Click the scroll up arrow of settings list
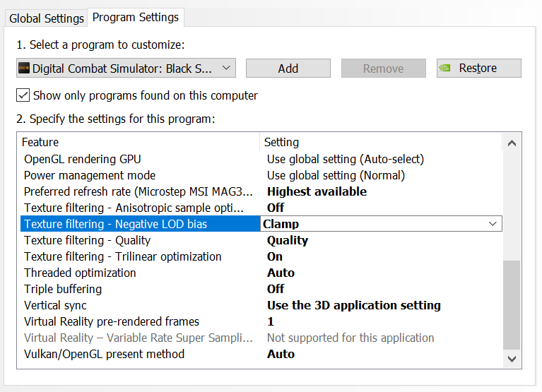 tap(512, 143)
